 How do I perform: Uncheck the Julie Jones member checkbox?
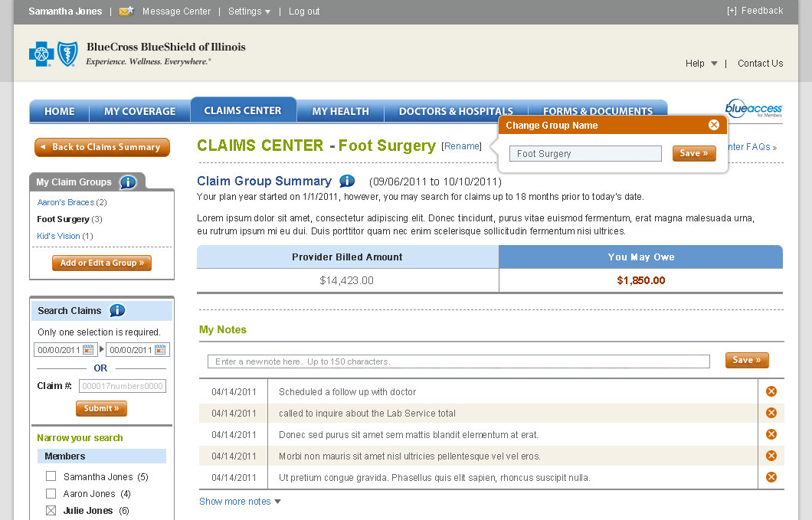click(x=51, y=511)
